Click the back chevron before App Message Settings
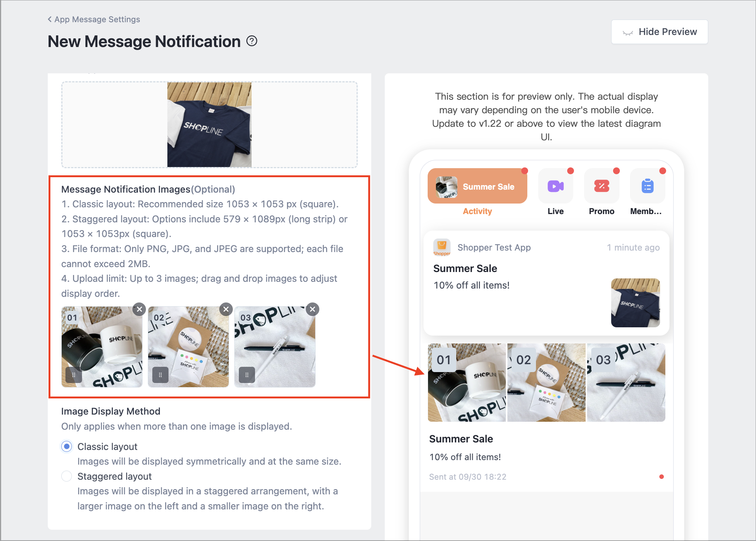This screenshot has height=541, width=756. click(x=50, y=19)
